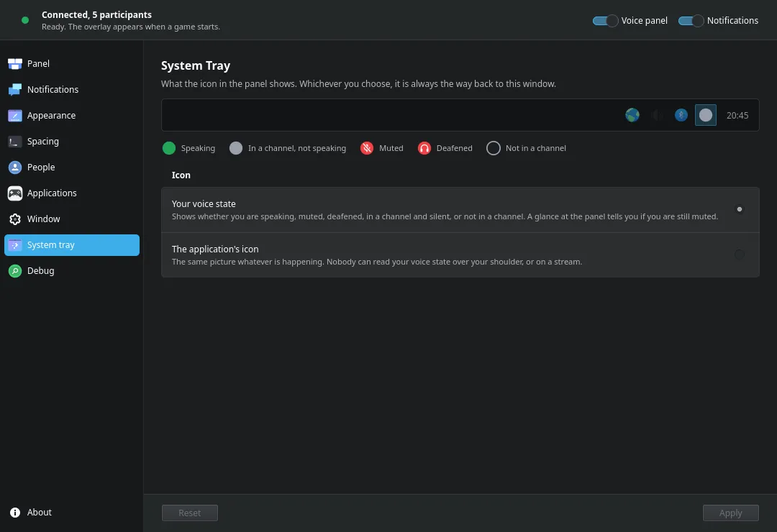Click the Bluetooth icon in tray preview

[x=681, y=116]
